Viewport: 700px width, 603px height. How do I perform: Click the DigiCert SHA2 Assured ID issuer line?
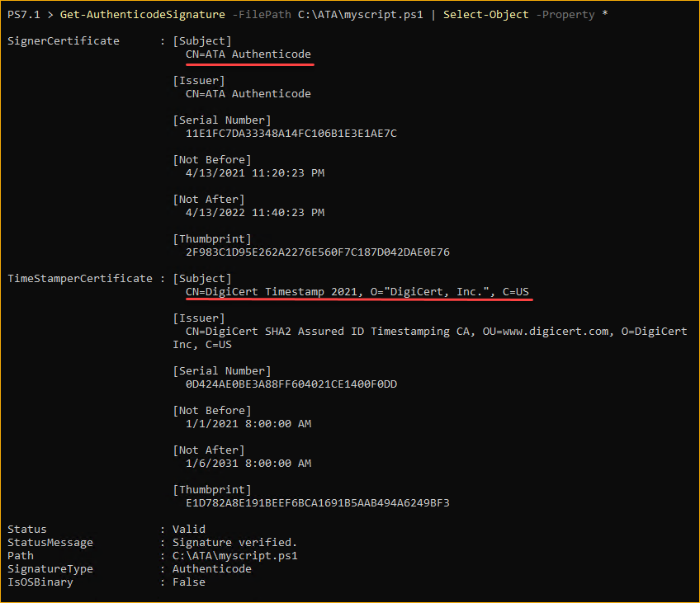[x=436, y=332]
